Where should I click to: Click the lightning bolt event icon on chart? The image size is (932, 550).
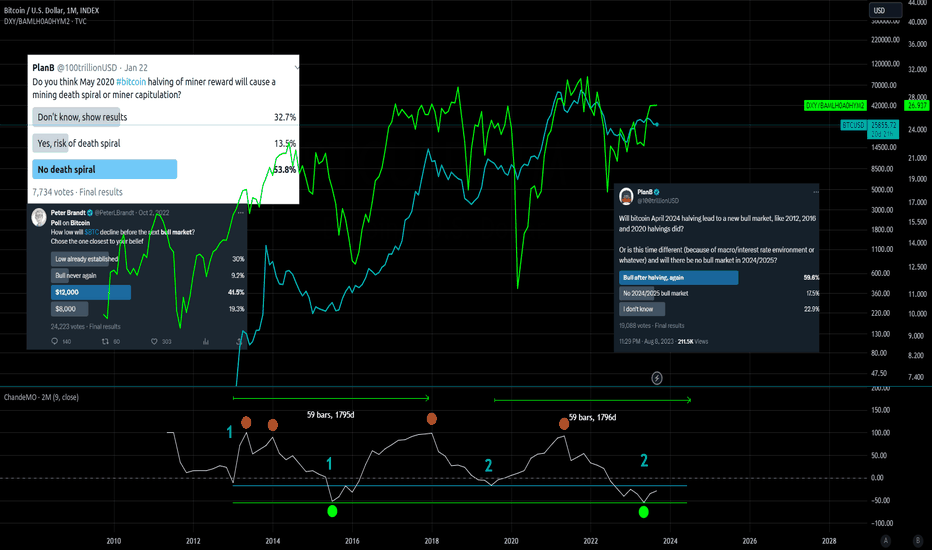pyautogui.click(x=657, y=378)
